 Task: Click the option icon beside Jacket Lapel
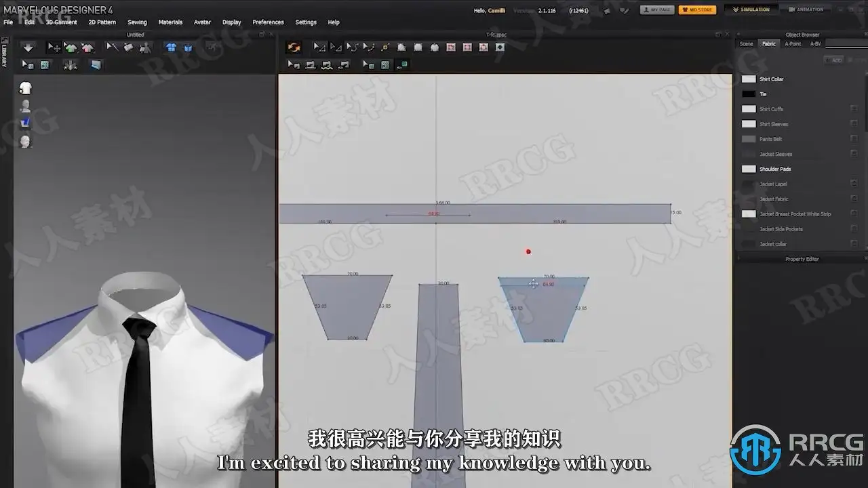tap(854, 184)
